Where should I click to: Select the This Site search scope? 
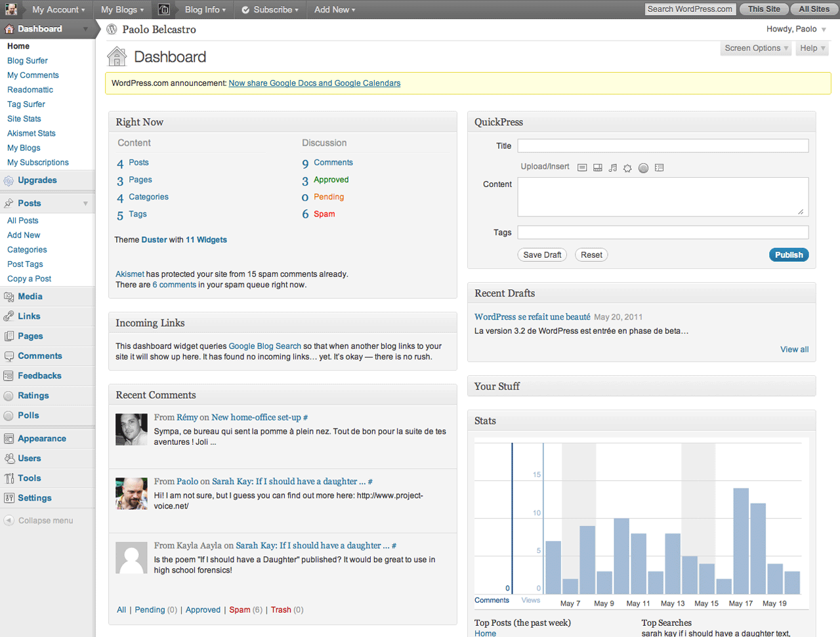tap(764, 9)
